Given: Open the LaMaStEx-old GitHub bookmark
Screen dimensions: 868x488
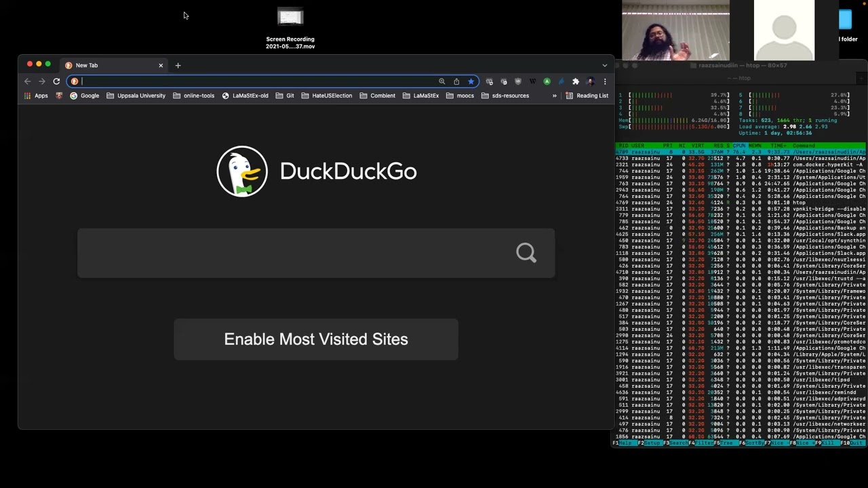Looking at the screenshot, I should click(x=245, y=96).
